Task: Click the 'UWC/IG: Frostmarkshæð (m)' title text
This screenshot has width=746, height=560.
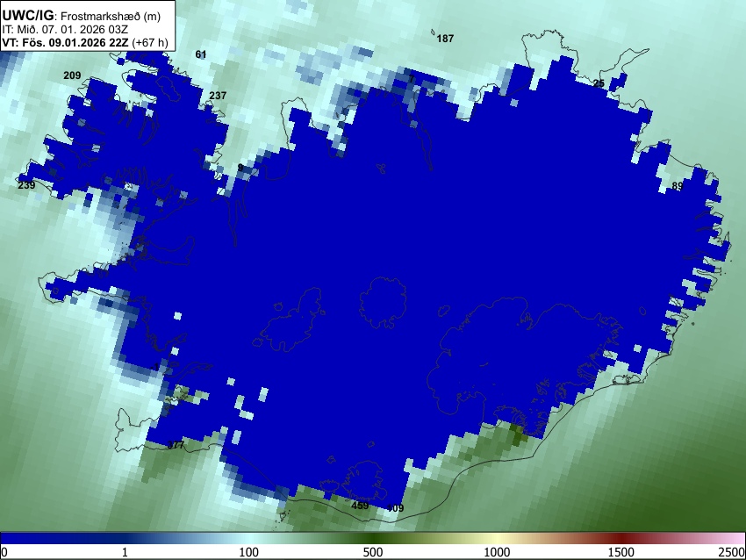Action: click(x=82, y=16)
